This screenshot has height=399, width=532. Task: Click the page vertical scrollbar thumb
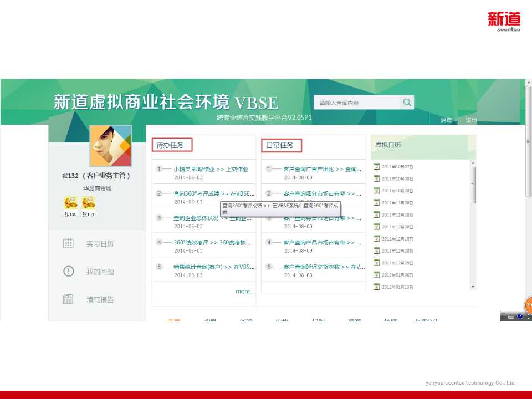(x=529, y=141)
